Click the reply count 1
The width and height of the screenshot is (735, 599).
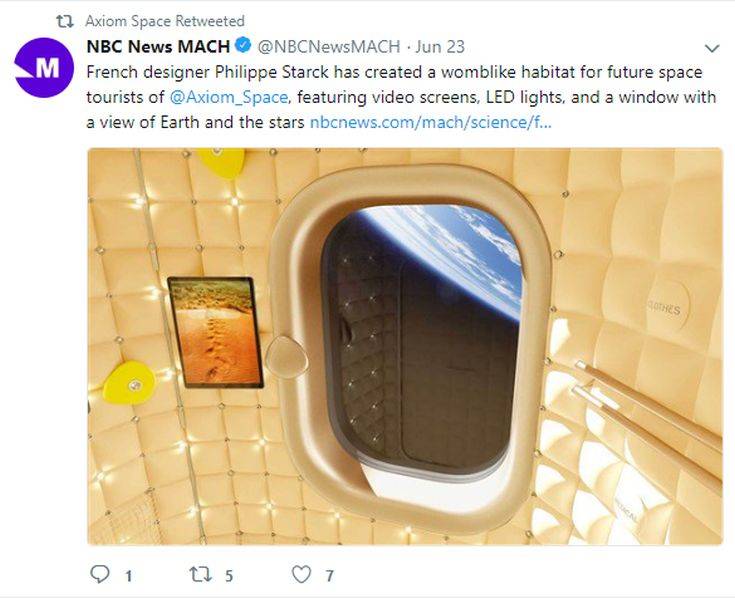pyautogui.click(x=128, y=575)
